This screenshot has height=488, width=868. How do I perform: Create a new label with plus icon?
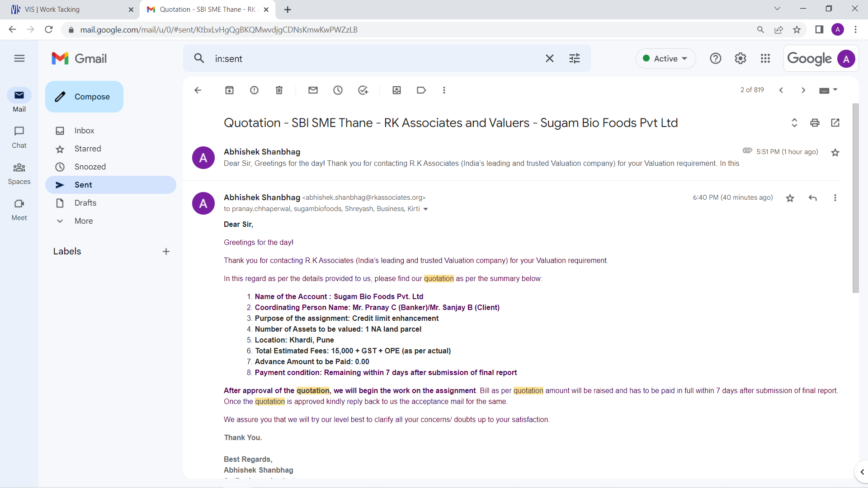(166, 252)
